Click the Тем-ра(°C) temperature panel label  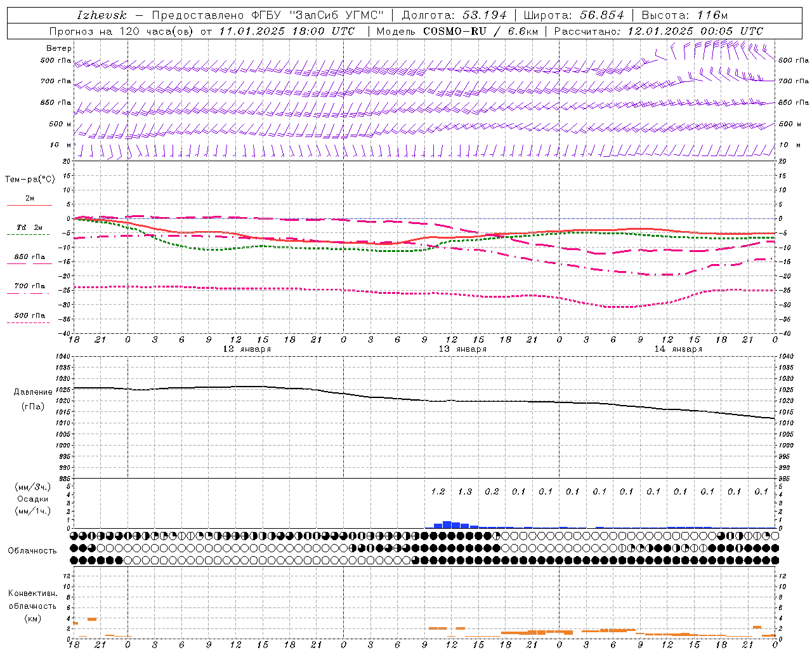30,180
